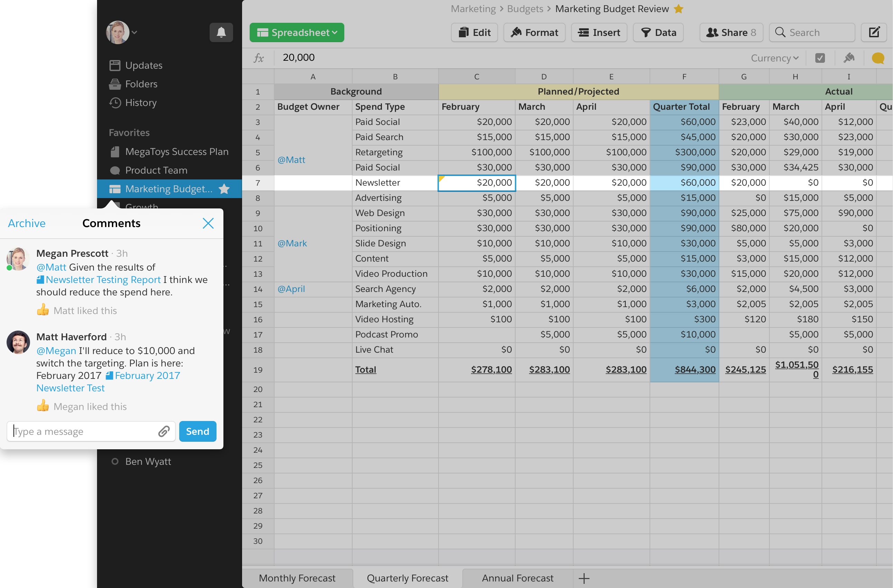Click the Send button
893x588 pixels.
pyautogui.click(x=198, y=432)
